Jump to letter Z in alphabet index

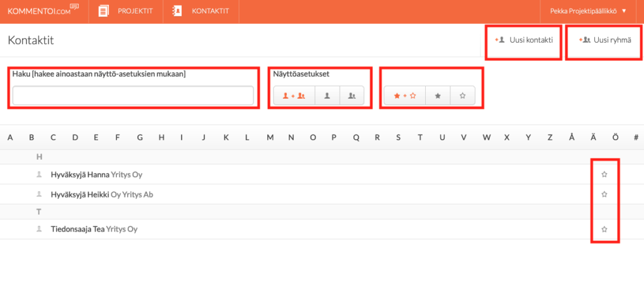click(x=550, y=138)
